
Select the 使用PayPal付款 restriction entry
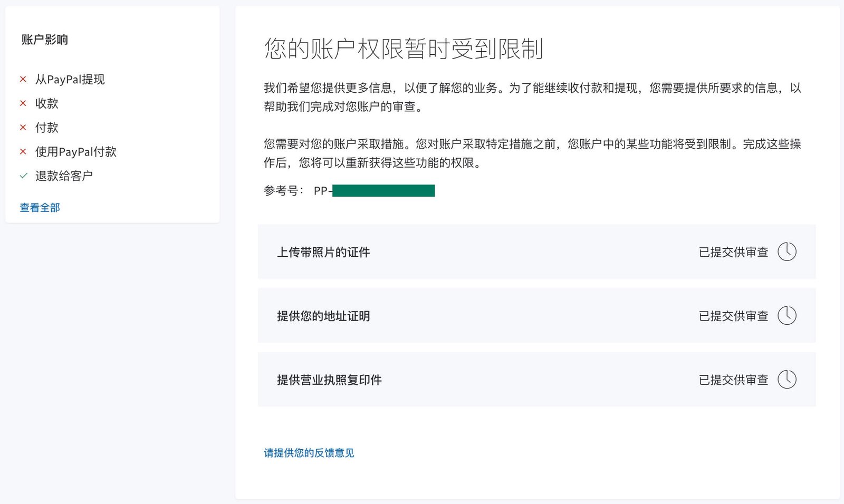click(x=76, y=152)
